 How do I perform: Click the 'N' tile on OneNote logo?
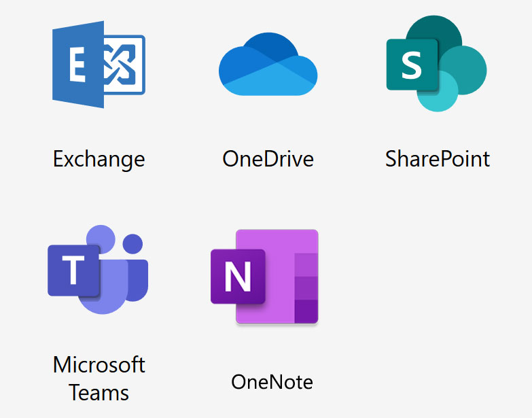pyautogui.click(x=237, y=276)
